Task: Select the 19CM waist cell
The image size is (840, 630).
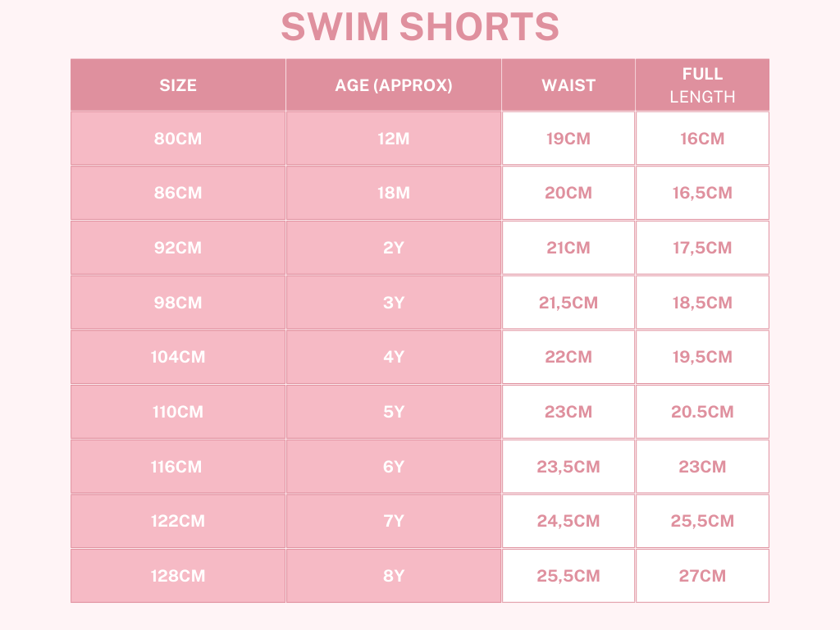Action: 568,139
